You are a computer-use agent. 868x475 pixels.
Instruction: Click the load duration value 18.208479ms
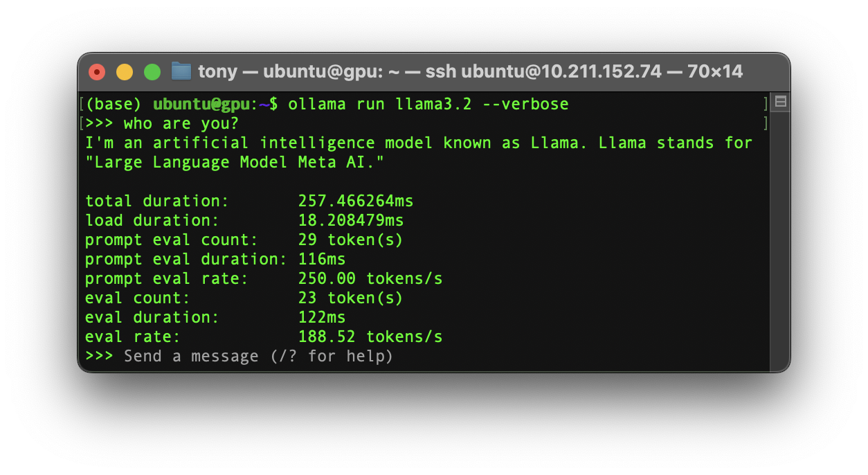[351, 221]
